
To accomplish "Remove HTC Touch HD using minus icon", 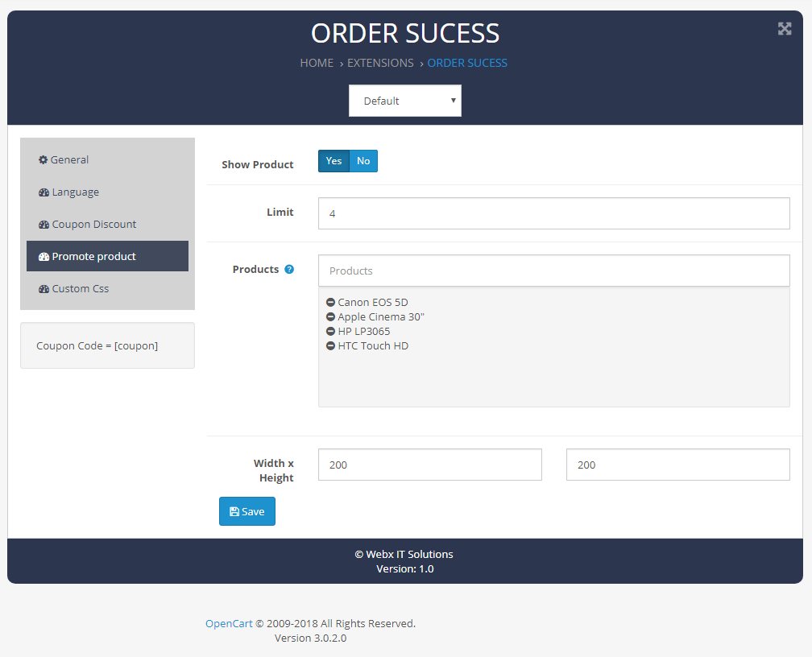I will pos(330,346).
